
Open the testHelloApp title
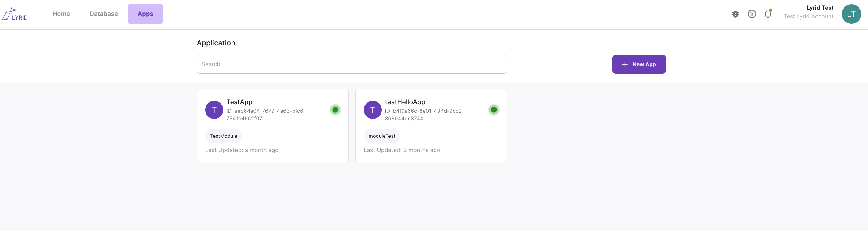pyautogui.click(x=405, y=102)
